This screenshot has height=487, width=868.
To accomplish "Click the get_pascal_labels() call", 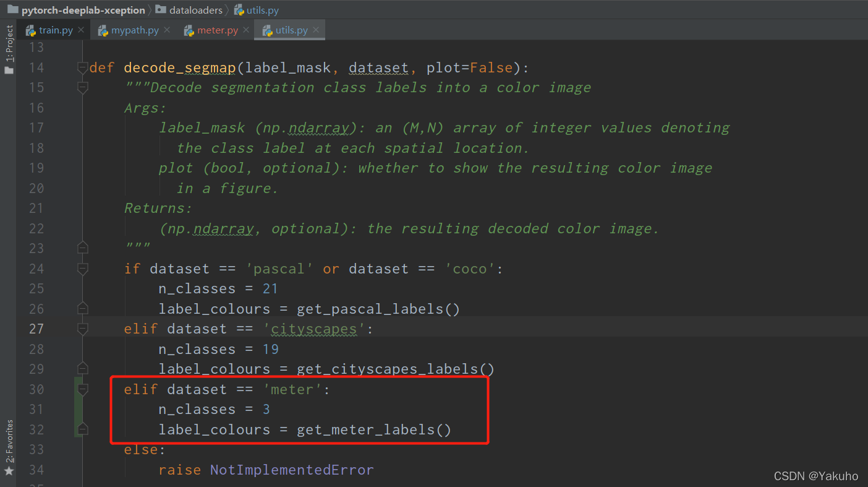I will click(378, 309).
